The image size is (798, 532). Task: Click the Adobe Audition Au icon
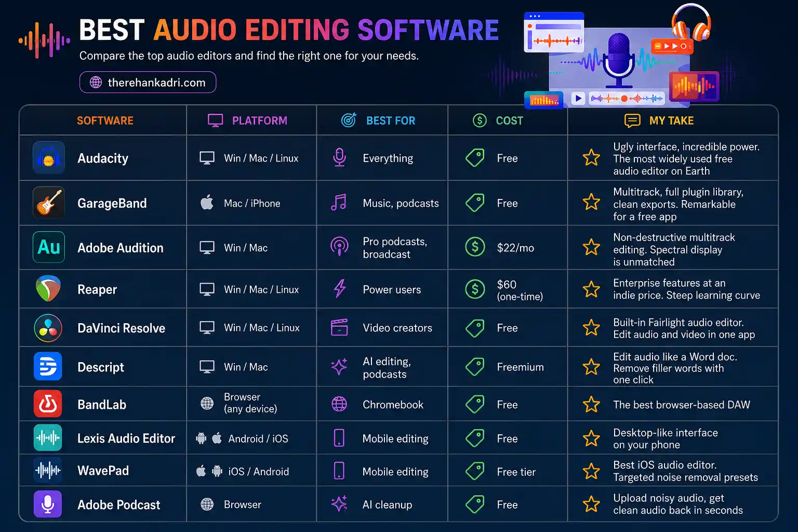coord(48,247)
